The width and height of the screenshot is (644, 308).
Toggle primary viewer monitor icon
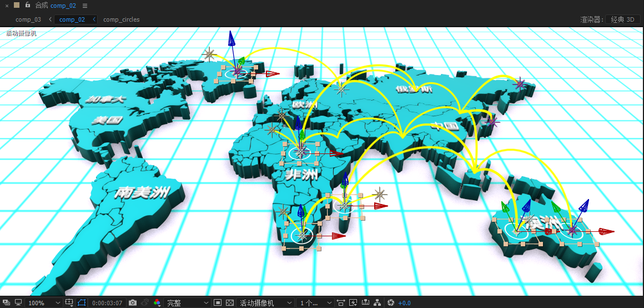(x=18, y=302)
